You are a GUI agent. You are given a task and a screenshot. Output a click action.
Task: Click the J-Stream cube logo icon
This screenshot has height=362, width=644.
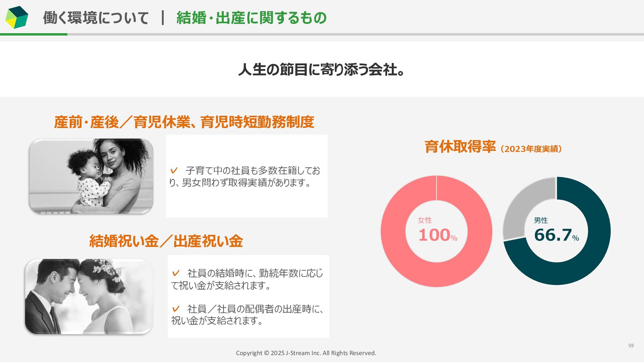pos(17,17)
